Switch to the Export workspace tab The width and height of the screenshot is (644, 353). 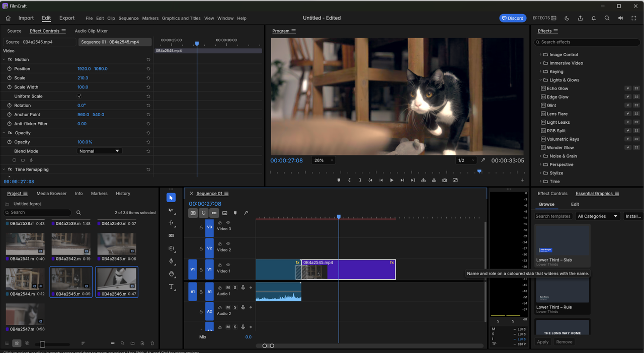click(67, 18)
